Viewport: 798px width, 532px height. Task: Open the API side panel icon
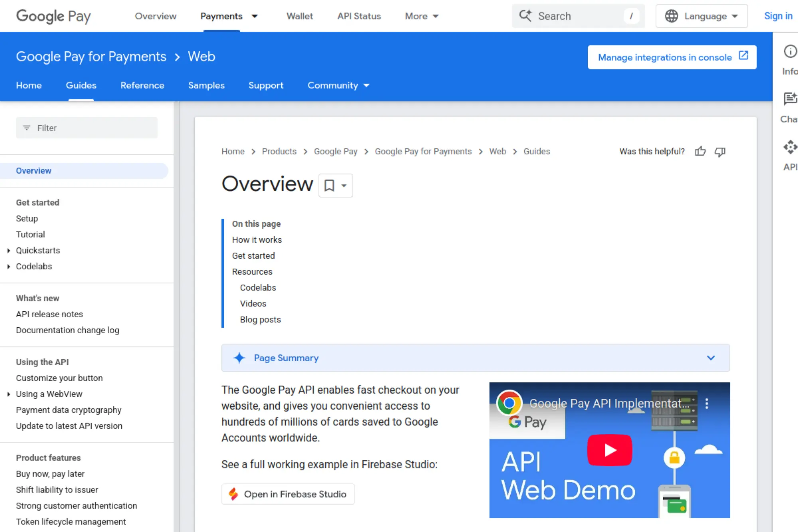pyautogui.click(x=790, y=147)
